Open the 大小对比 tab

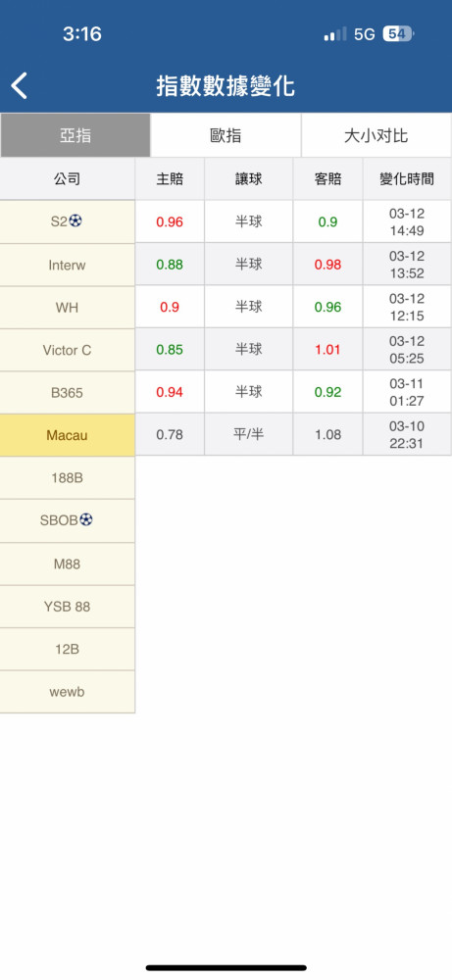(377, 135)
